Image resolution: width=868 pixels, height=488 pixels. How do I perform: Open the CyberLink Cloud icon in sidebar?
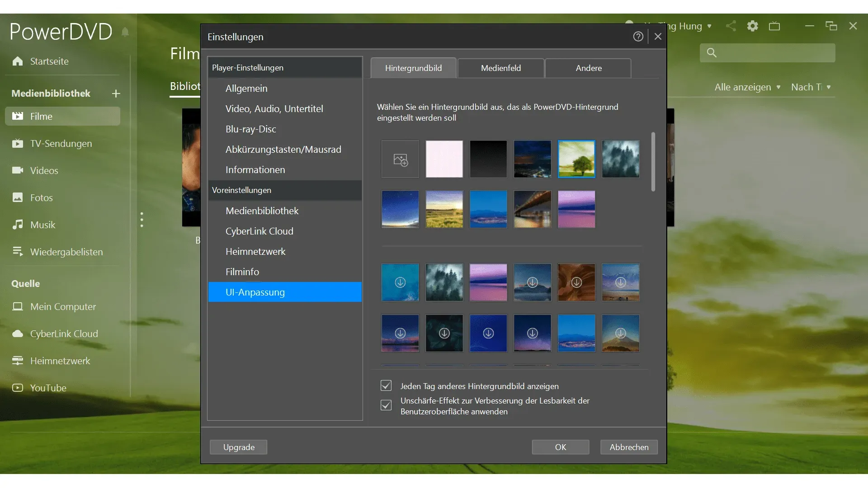[18, 333]
